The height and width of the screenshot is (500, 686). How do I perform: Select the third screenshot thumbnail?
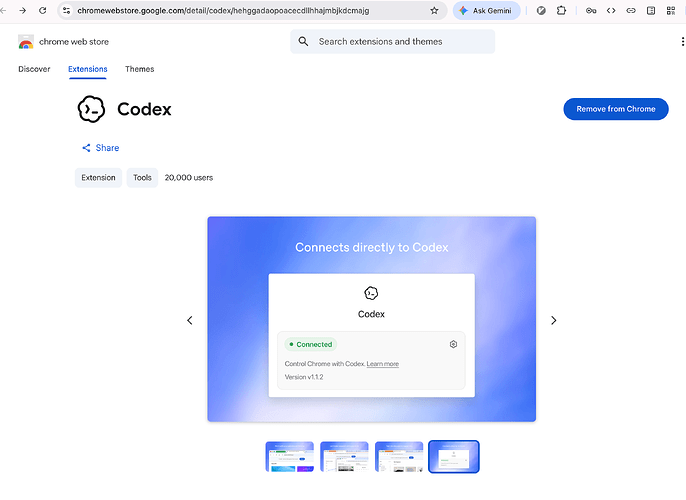[399, 457]
